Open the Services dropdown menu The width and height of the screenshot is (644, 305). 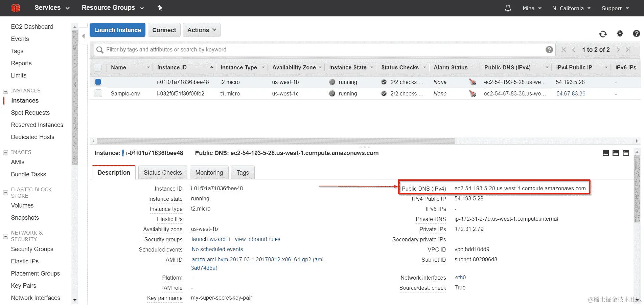(52, 8)
